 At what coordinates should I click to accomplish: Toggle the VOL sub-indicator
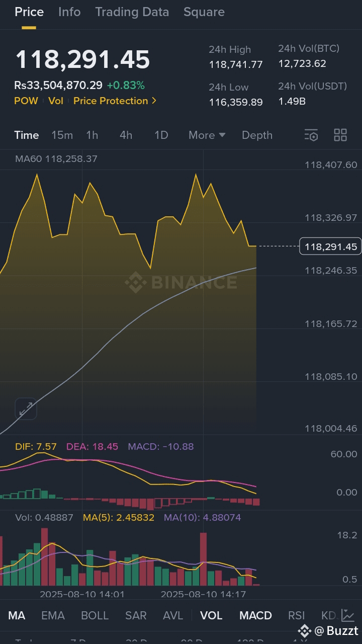(x=211, y=615)
